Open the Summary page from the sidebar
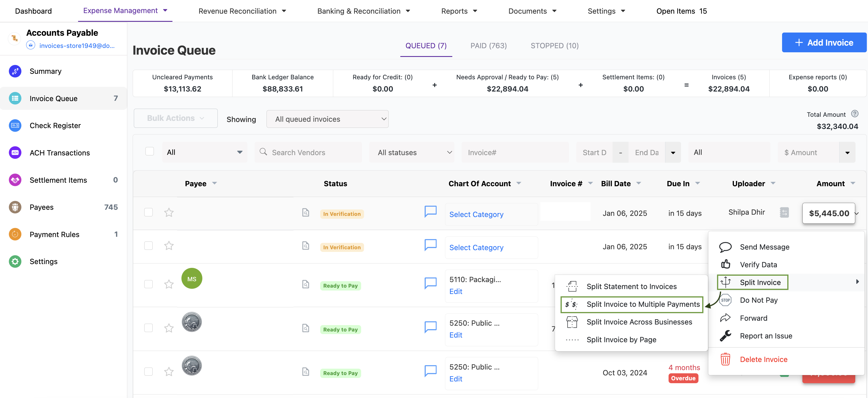This screenshot has width=868, height=398. tap(46, 71)
